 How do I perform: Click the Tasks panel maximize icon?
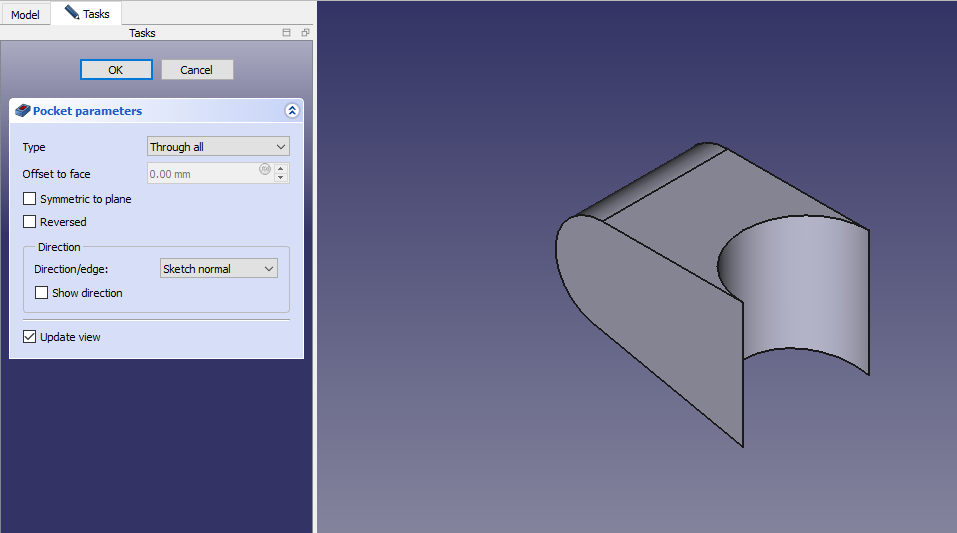(x=287, y=33)
